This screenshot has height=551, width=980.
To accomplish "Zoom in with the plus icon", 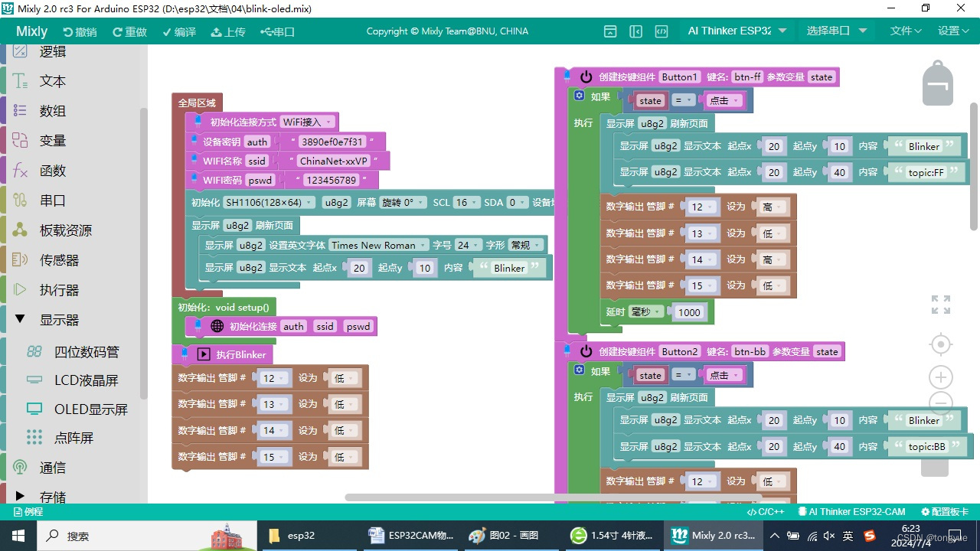I will coord(941,377).
